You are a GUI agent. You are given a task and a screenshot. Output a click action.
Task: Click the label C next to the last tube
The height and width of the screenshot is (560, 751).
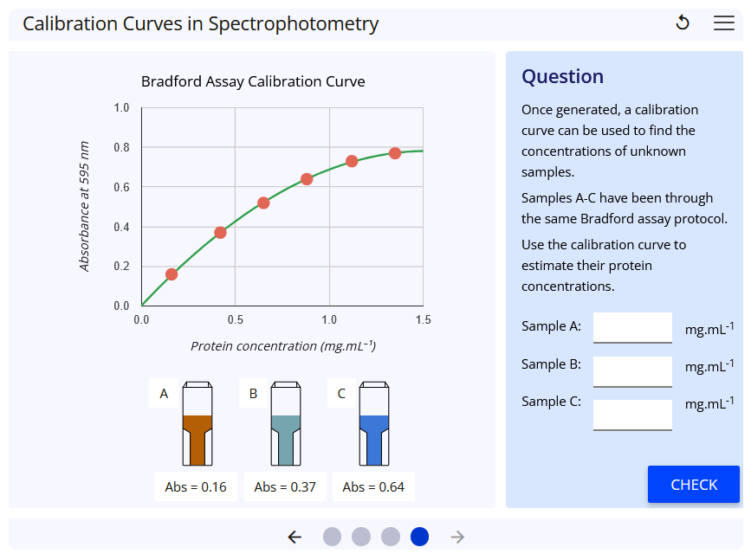tap(342, 393)
